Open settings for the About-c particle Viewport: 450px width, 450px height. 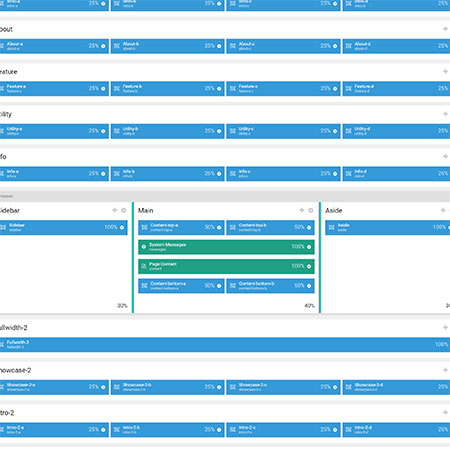click(x=335, y=46)
